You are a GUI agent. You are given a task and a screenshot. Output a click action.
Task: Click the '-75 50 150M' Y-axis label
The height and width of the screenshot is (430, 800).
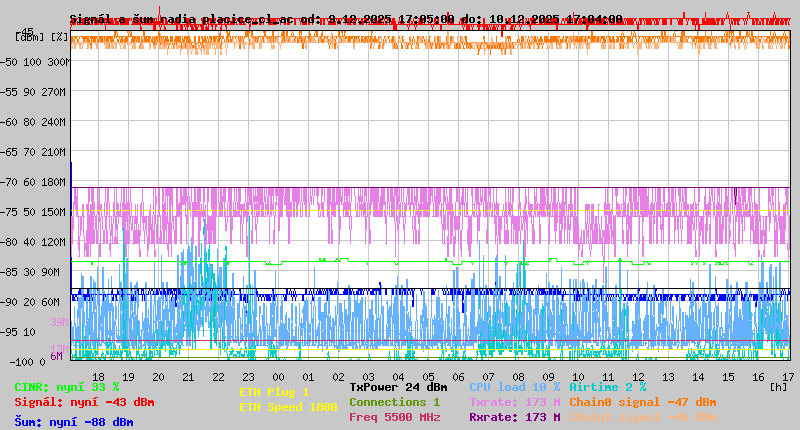point(33,212)
